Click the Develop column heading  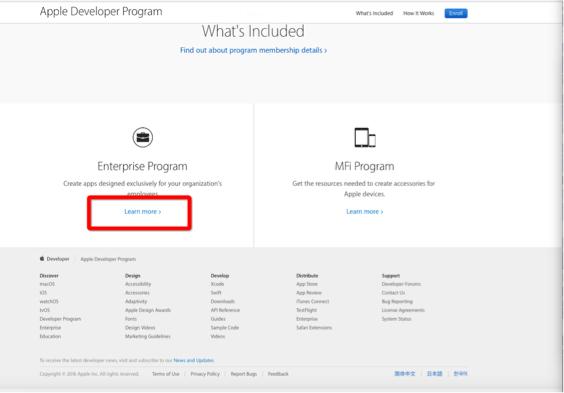pos(220,276)
